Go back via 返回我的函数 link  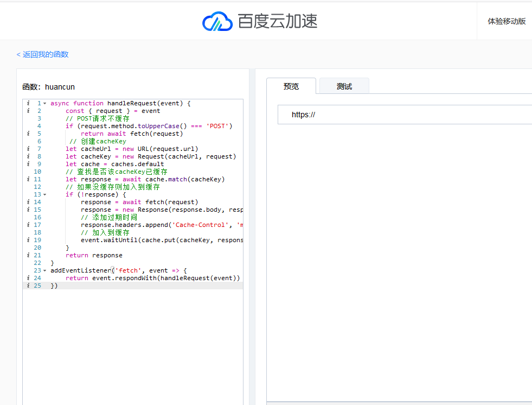(x=42, y=54)
